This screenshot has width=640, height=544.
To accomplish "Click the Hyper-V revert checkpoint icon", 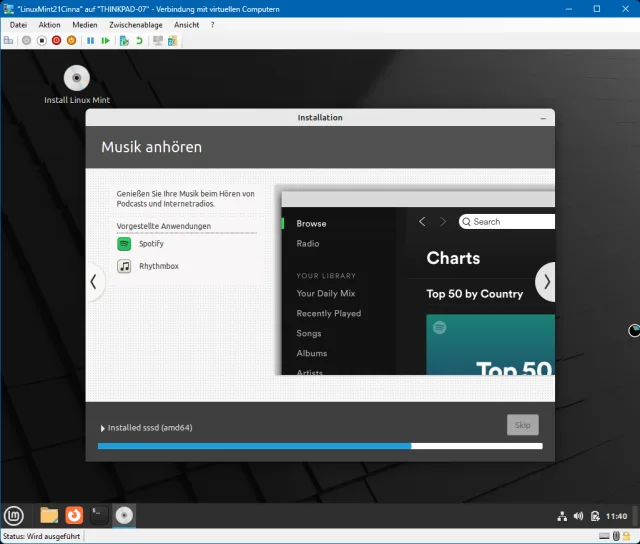I will pos(139,41).
